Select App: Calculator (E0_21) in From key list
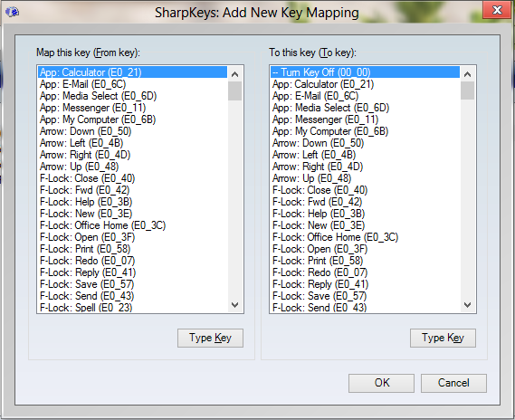 click(133, 72)
